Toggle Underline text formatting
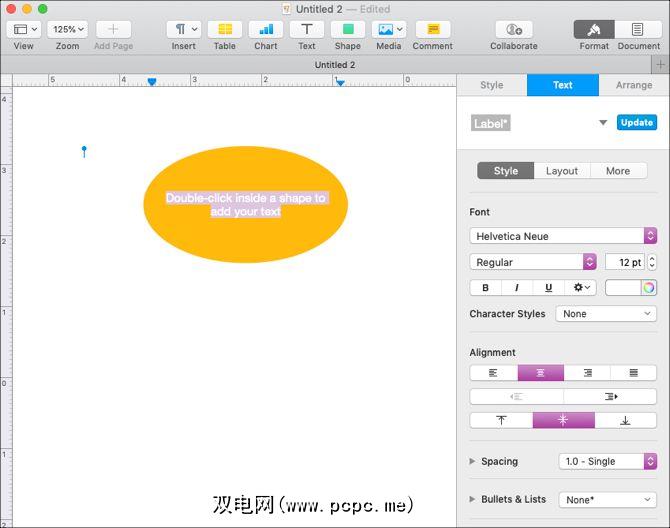The image size is (670, 528). pos(548,288)
